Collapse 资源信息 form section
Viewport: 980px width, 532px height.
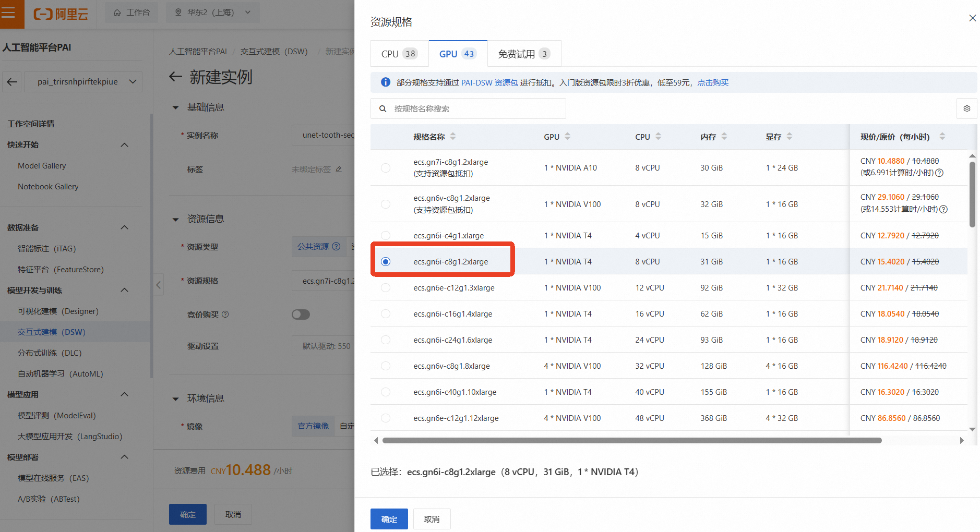click(176, 219)
